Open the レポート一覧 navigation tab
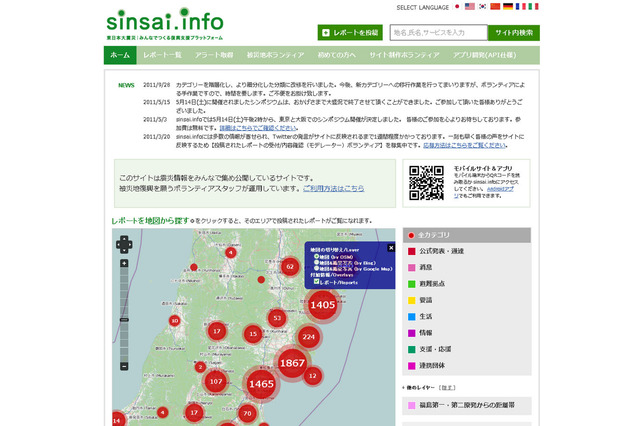 click(x=162, y=55)
